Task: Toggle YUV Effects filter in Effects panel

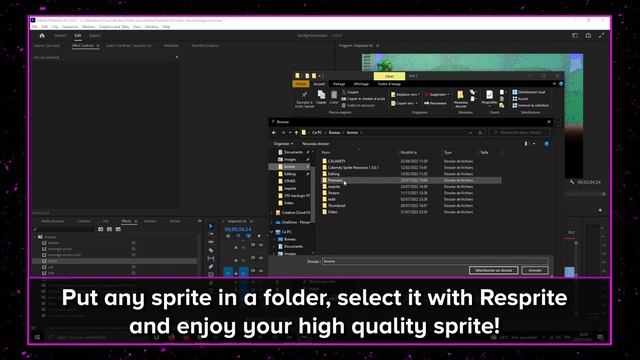Action: pos(118,229)
